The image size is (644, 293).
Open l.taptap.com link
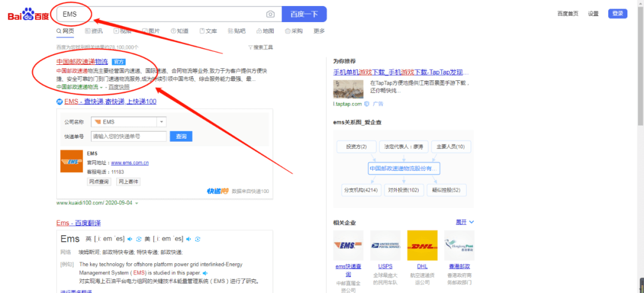tap(348, 104)
